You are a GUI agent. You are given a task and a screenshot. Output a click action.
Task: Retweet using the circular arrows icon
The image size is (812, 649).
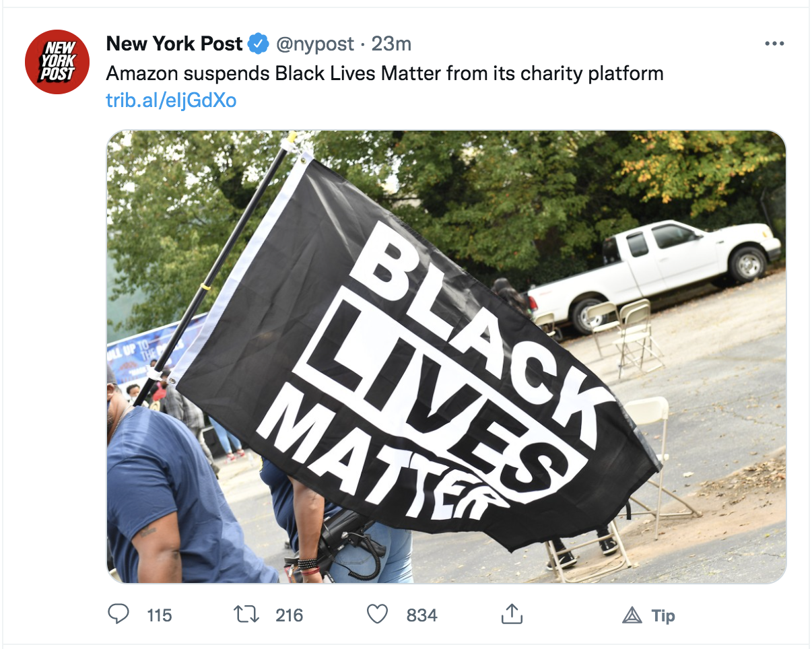point(246,614)
